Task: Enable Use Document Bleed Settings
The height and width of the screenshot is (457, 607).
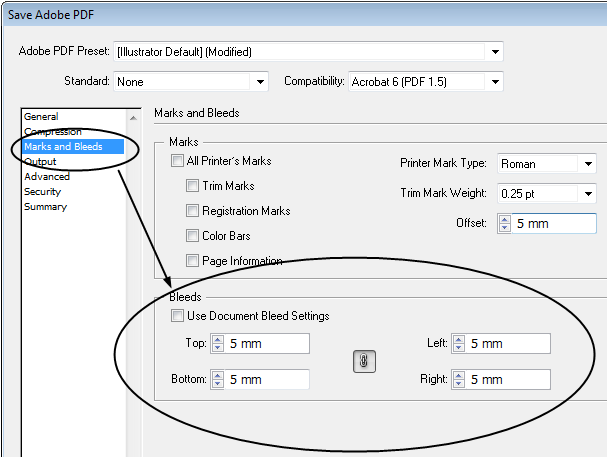Action: tap(177, 316)
